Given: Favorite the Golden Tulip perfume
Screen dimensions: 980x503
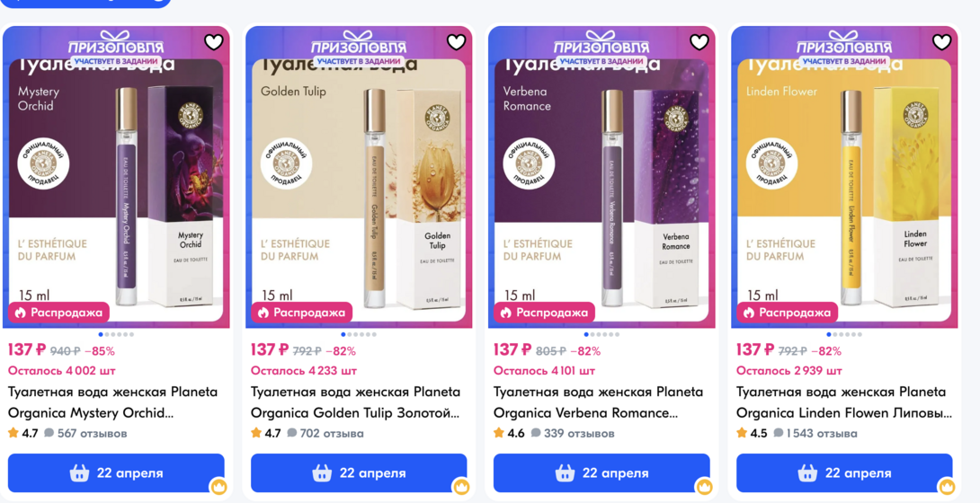Looking at the screenshot, I should pos(456,42).
